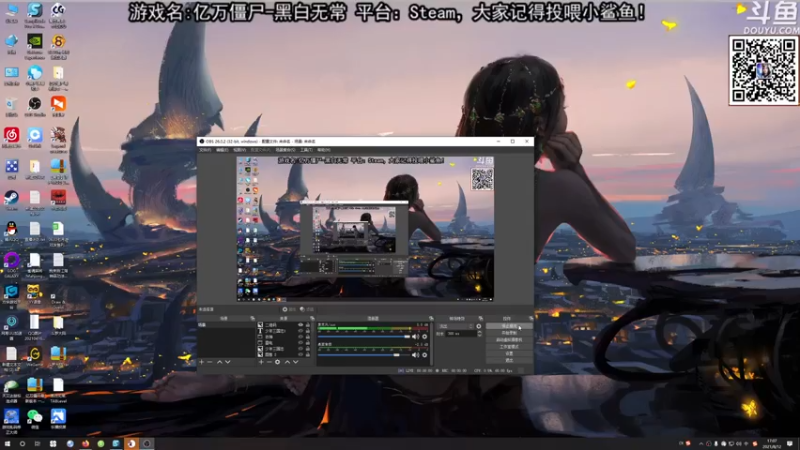Move scene up with the arrow in Scenes panel
The height and width of the screenshot is (450, 800).
point(219,362)
